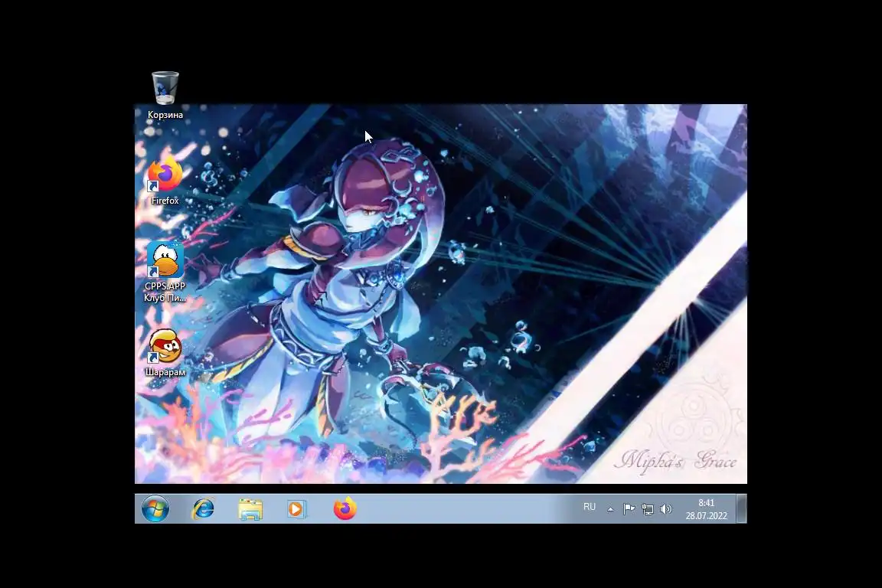Launch Windows Media Player from taskbar
882x588 pixels.
pos(296,509)
